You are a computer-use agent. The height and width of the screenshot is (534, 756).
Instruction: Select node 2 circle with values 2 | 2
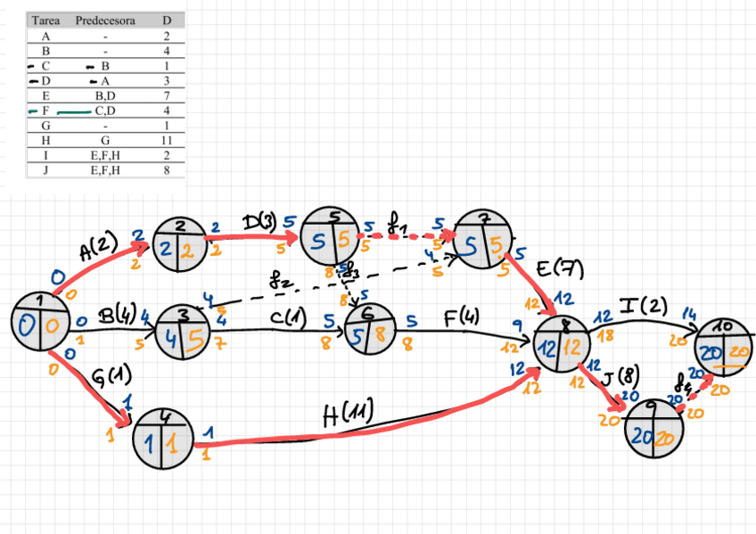coord(180,244)
